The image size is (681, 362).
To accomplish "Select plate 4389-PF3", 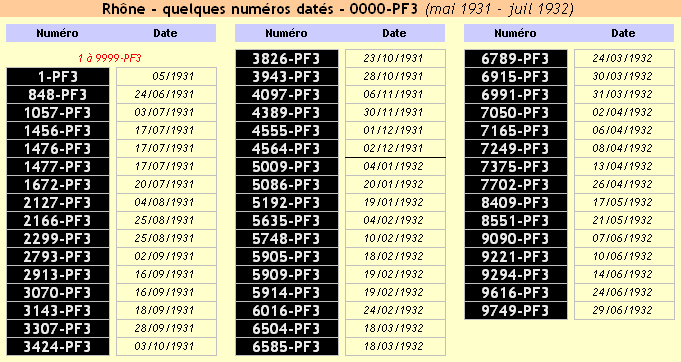I will 287,113.
